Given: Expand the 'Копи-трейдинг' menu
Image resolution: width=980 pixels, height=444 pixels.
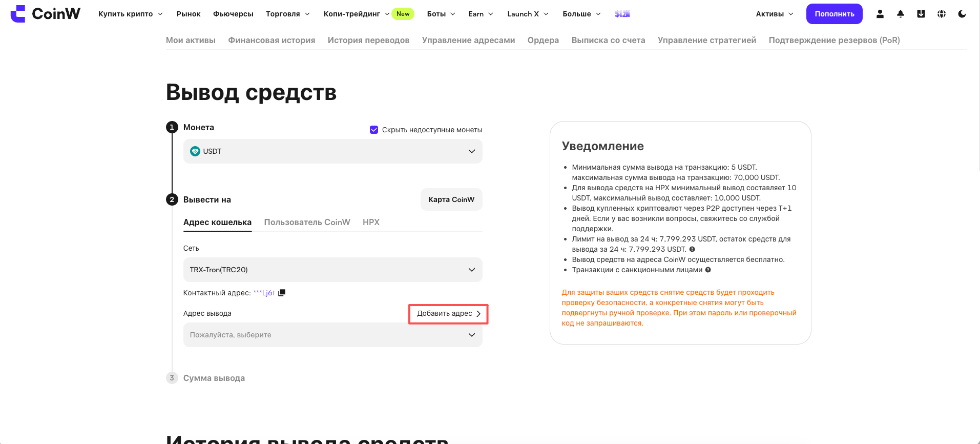Looking at the screenshot, I should (x=357, y=14).
